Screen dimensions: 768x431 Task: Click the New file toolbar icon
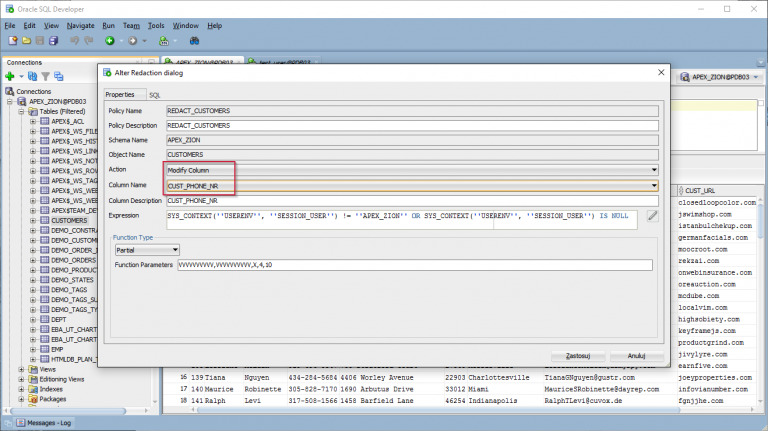(x=11, y=40)
